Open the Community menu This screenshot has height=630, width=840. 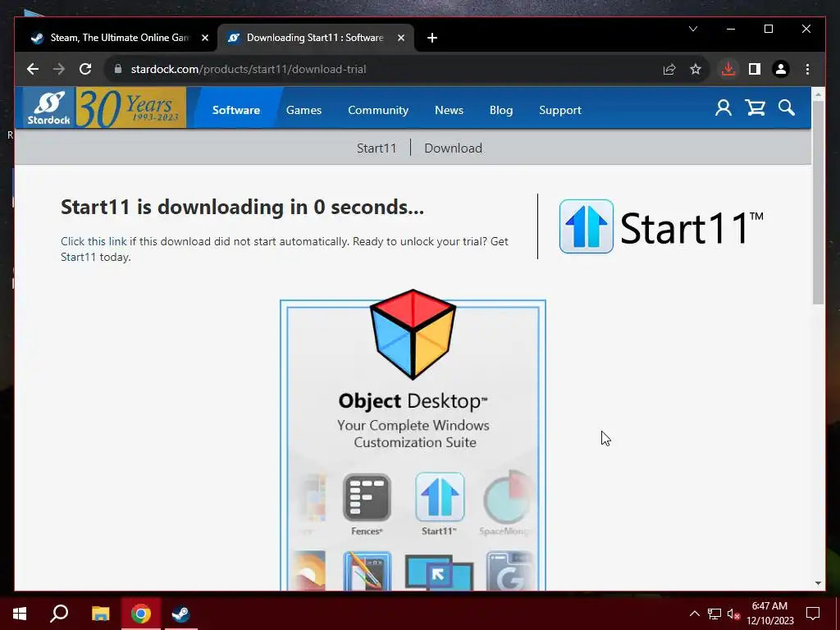click(378, 110)
